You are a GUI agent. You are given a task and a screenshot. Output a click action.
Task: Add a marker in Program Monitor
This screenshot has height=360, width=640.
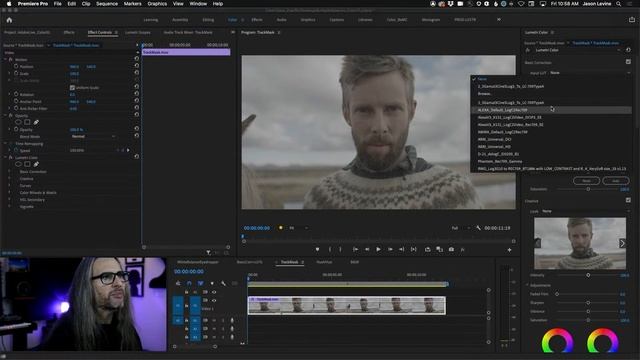coord(317,249)
